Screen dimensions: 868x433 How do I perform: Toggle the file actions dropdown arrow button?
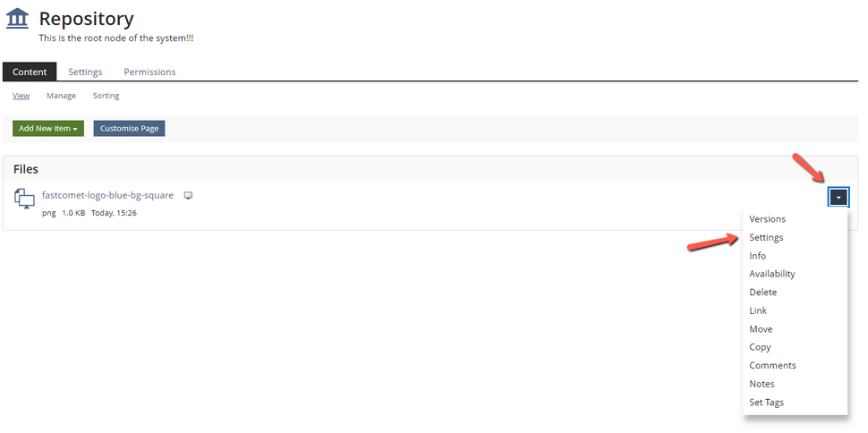[x=838, y=197]
